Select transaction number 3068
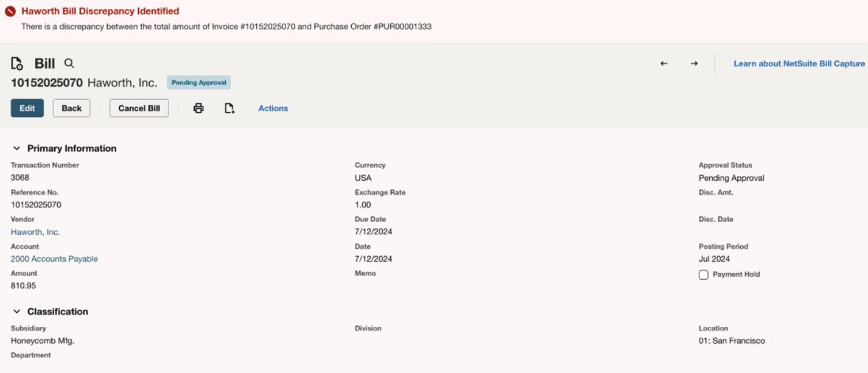868x373 pixels. (x=20, y=178)
